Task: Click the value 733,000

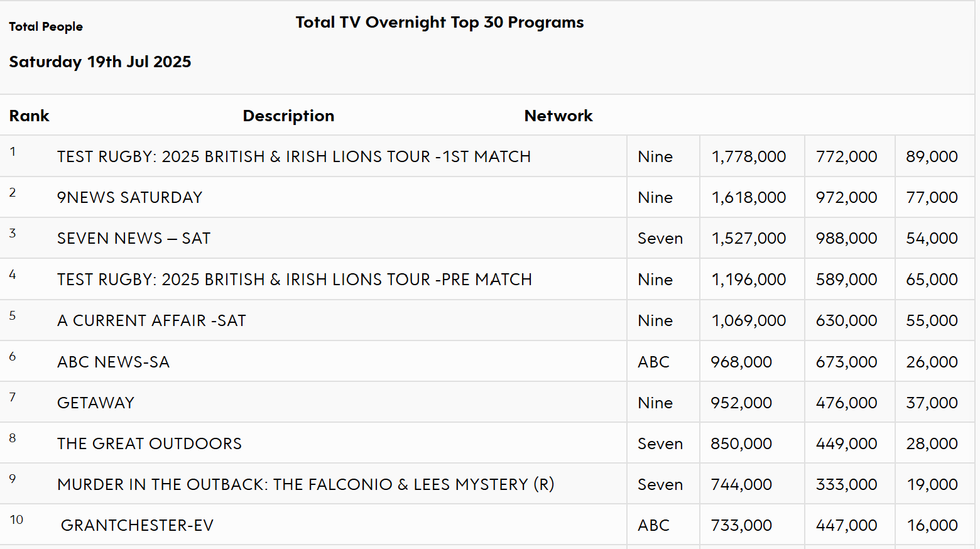Action: (x=741, y=525)
